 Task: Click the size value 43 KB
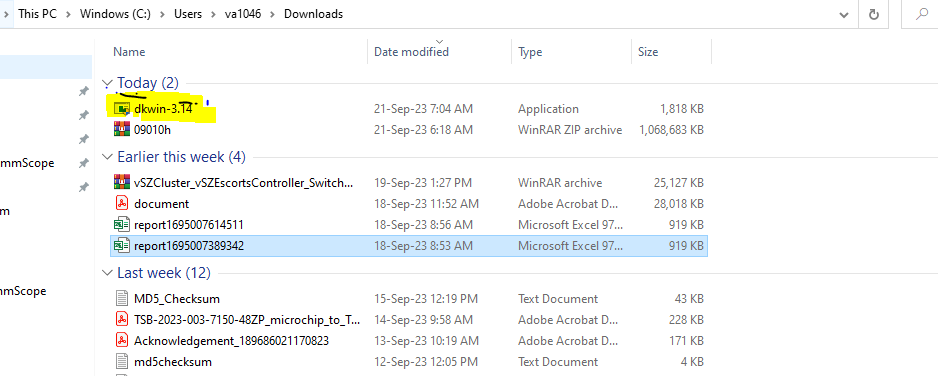(x=689, y=298)
